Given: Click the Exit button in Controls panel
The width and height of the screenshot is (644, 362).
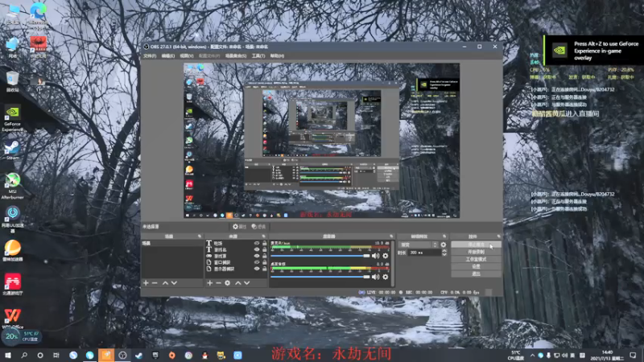Looking at the screenshot, I should (476, 274).
